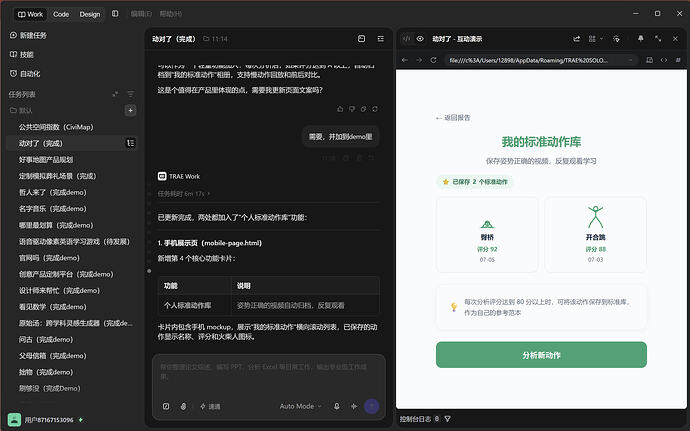Click the pin icon next to 任务列表
This screenshot has width=690, height=431.
(115, 94)
